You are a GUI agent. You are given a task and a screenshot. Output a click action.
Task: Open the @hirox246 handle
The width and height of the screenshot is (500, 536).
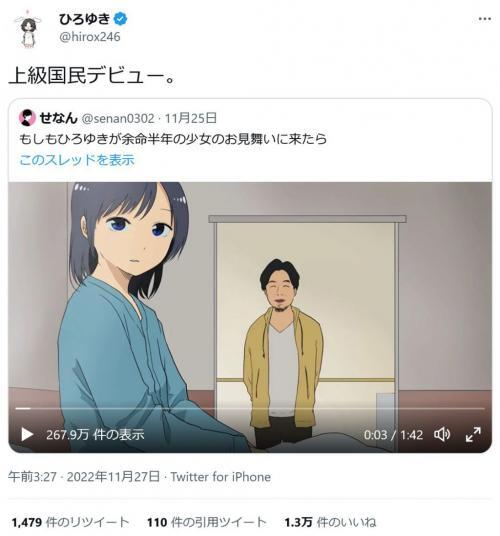(x=90, y=37)
